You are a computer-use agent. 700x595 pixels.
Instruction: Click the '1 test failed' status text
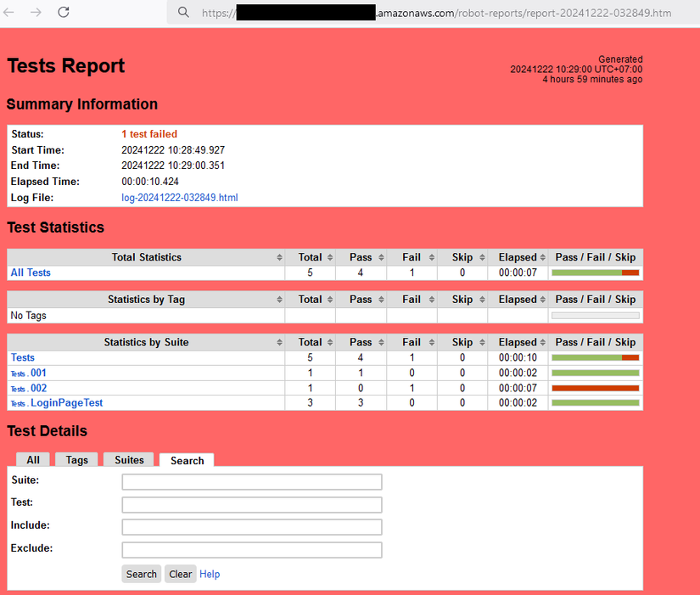[x=149, y=134]
